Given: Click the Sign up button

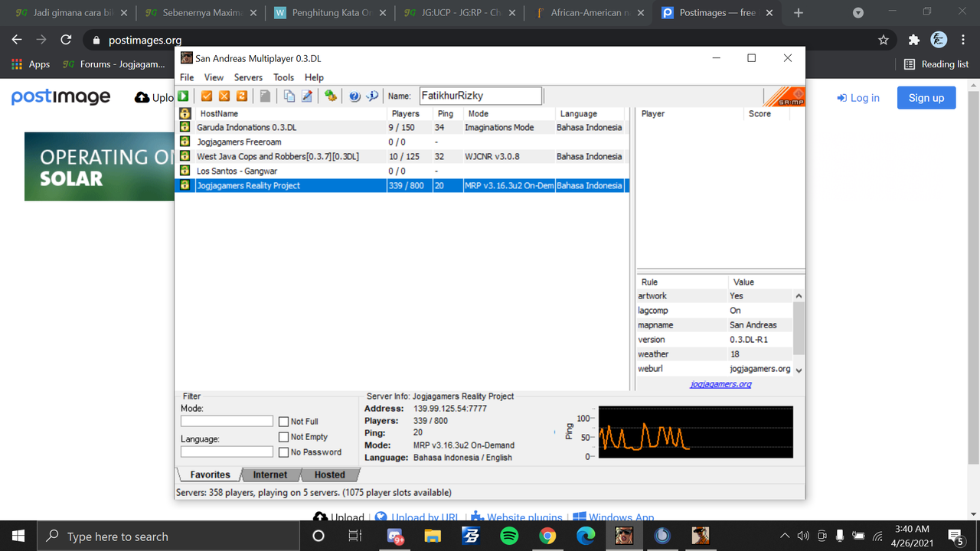Looking at the screenshot, I should [926, 98].
